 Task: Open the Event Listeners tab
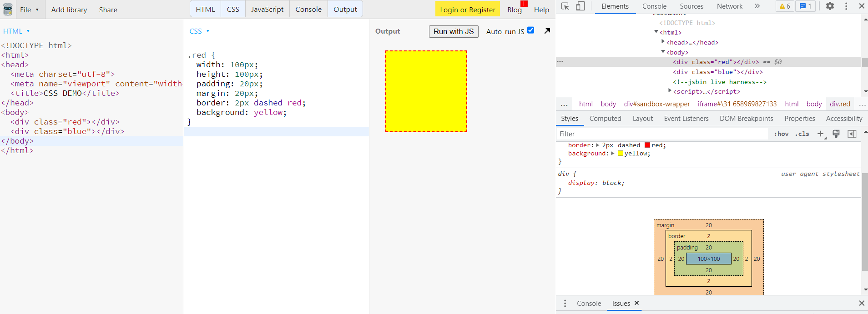coord(686,119)
